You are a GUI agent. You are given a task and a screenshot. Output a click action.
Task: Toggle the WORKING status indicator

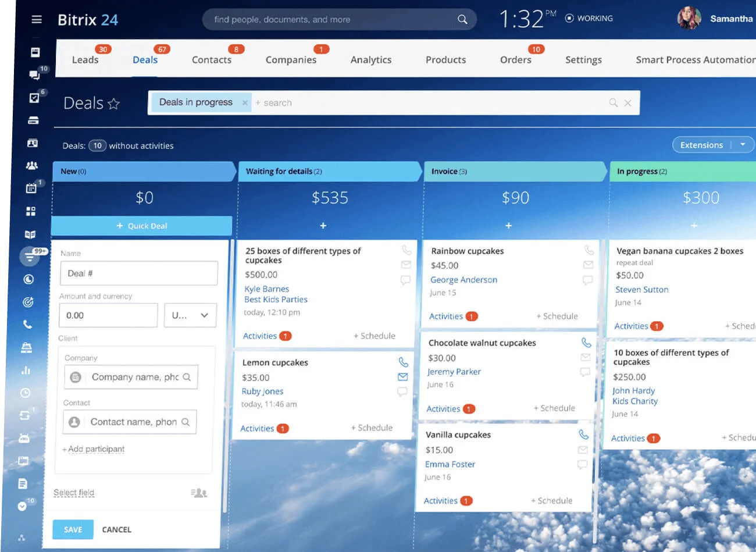tap(589, 18)
